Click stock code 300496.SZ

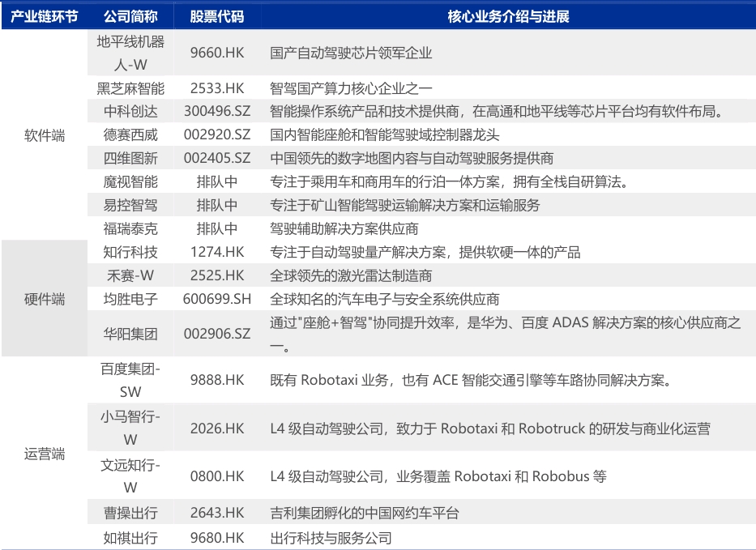tap(217, 111)
